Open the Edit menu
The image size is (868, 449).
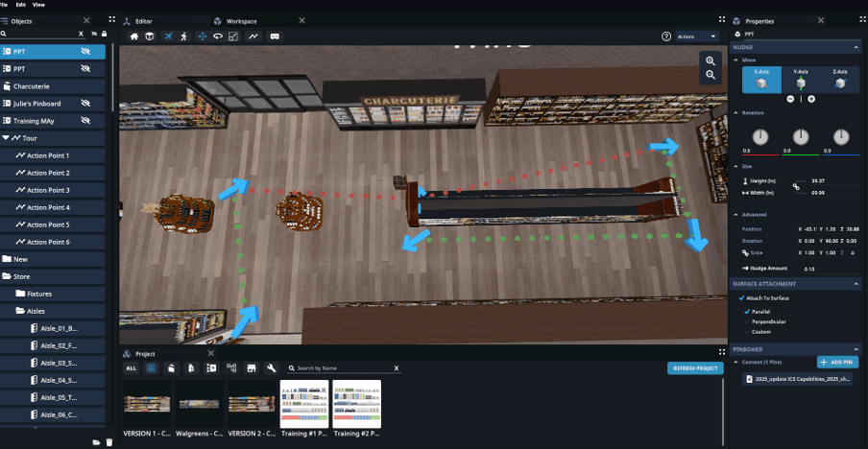(20, 5)
